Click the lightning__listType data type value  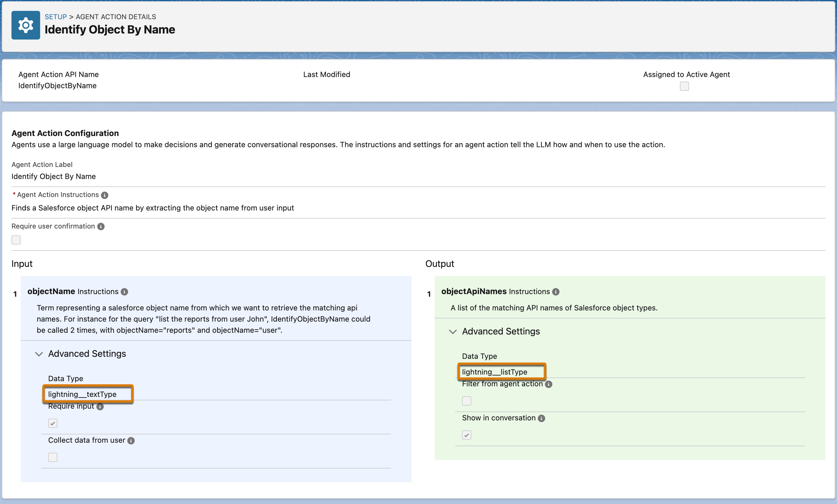click(x=494, y=372)
